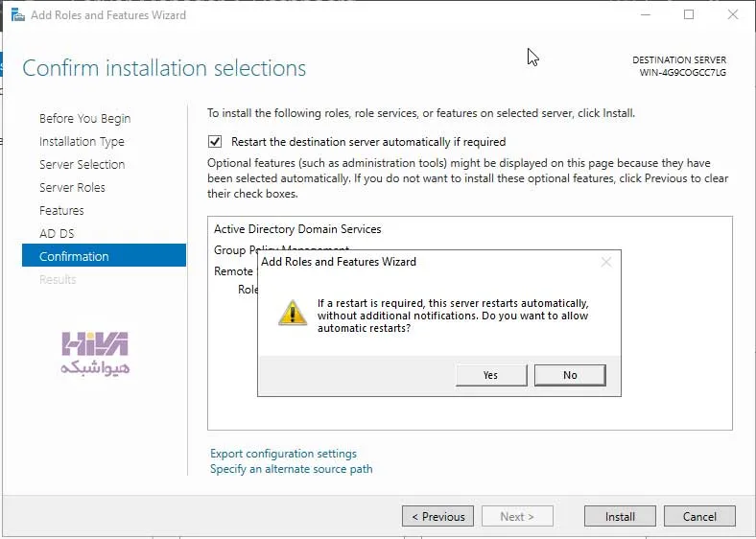Click the HiVA logo watermark
Image resolution: width=756 pixels, height=539 pixels.
[95, 353]
